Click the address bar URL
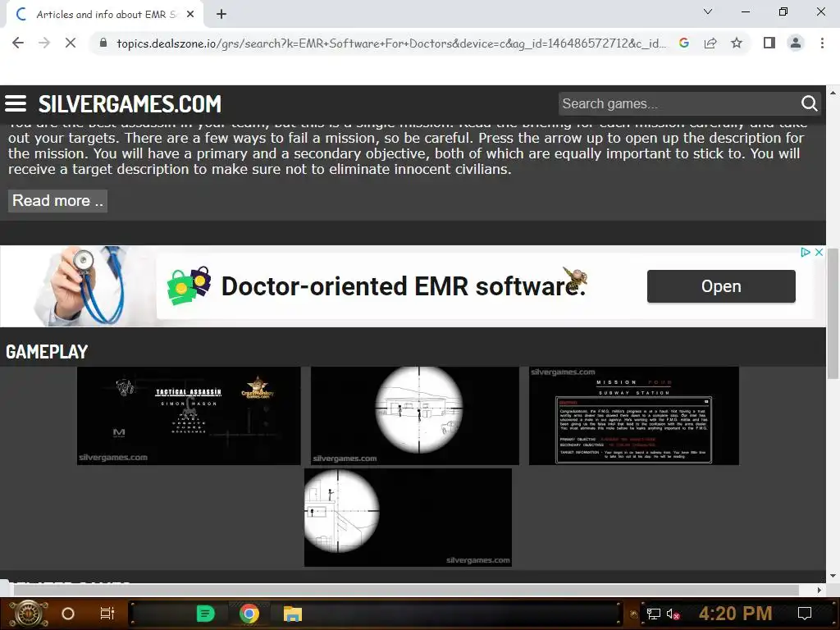840x630 pixels. point(391,43)
